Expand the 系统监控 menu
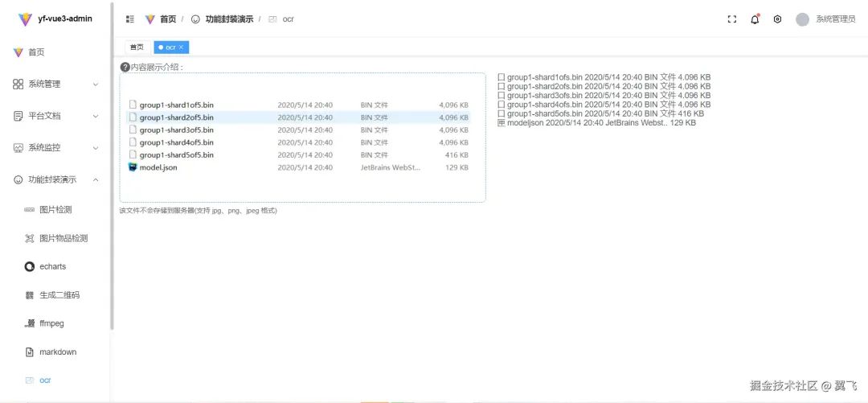 (x=55, y=148)
